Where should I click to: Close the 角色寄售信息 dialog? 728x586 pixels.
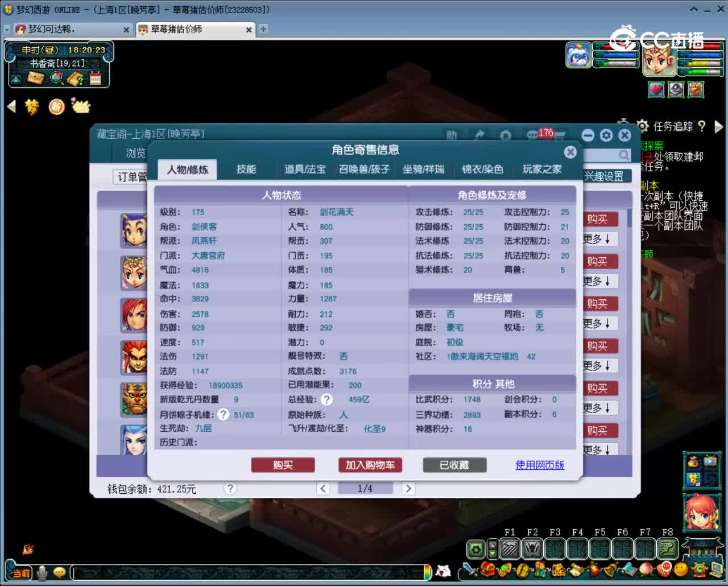pos(570,152)
